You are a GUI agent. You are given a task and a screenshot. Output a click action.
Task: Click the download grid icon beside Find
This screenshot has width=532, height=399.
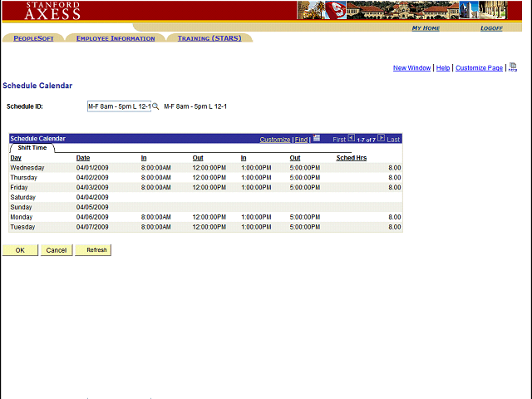click(317, 139)
